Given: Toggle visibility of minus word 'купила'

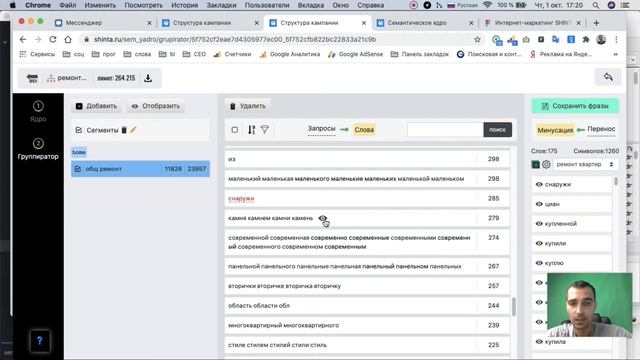Looking at the screenshot, I should 539,342.
